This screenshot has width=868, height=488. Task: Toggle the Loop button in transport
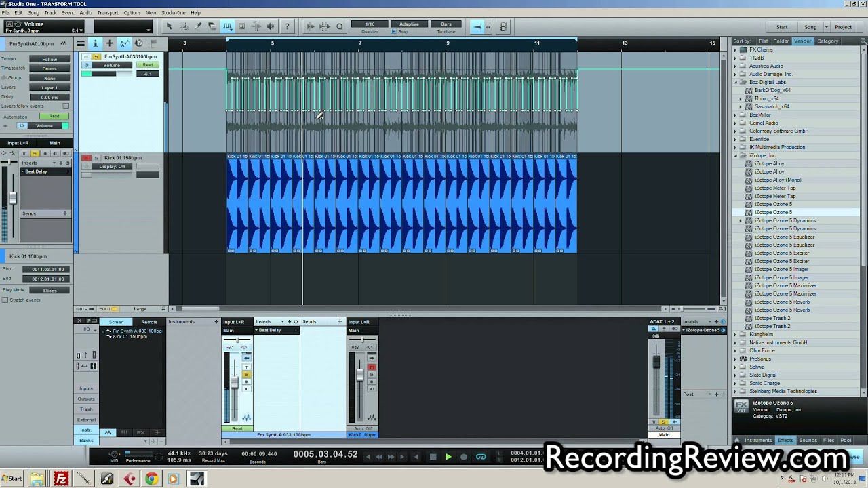[481, 457]
